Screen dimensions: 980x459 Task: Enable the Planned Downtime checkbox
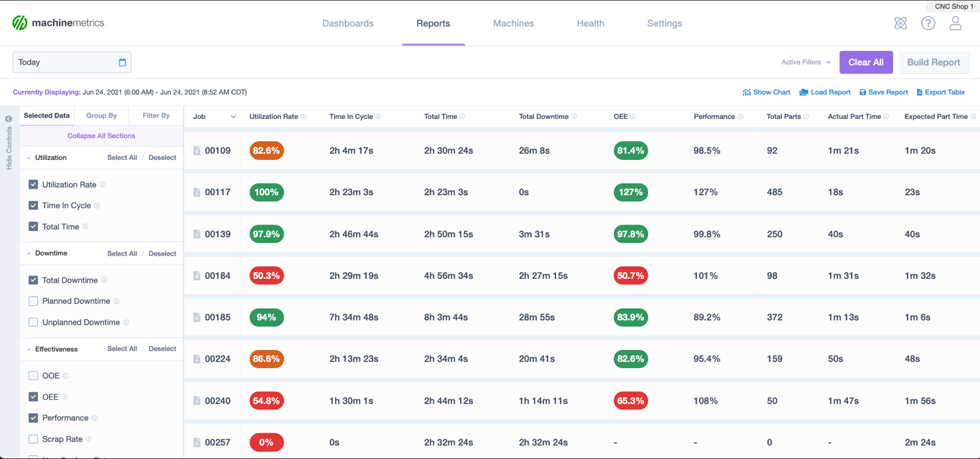tap(33, 301)
